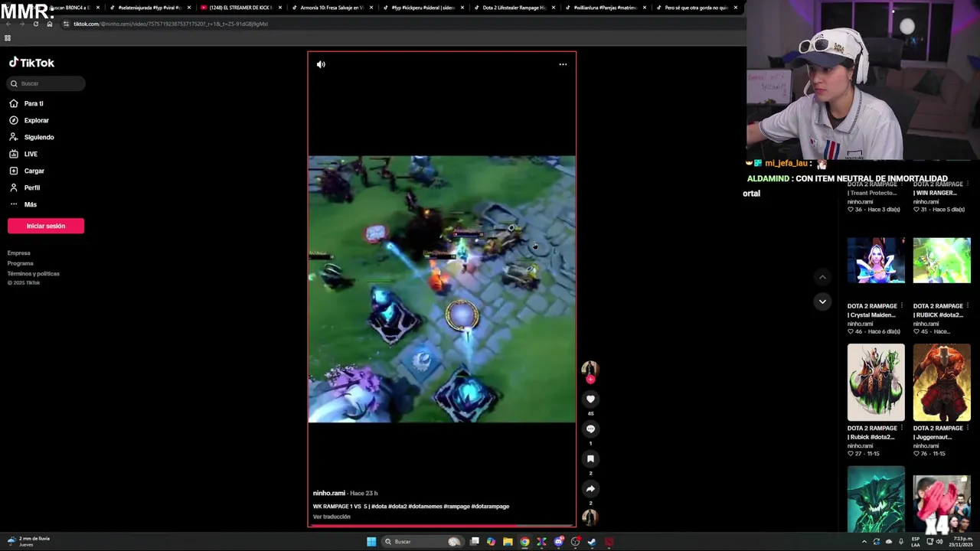Switch to the Armonía 10 Fresa Salvaje tab
Screen dimensions: 980x551
(x=332, y=8)
